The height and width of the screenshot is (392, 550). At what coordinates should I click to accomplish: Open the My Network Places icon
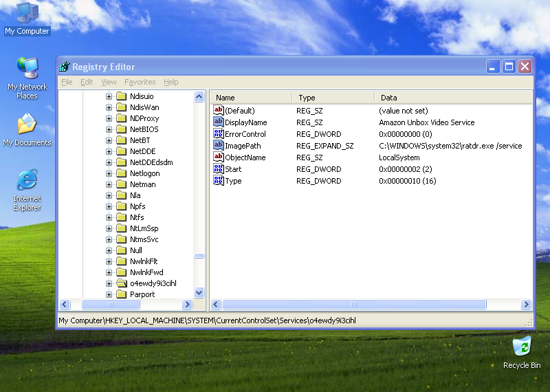(x=27, y=69)
